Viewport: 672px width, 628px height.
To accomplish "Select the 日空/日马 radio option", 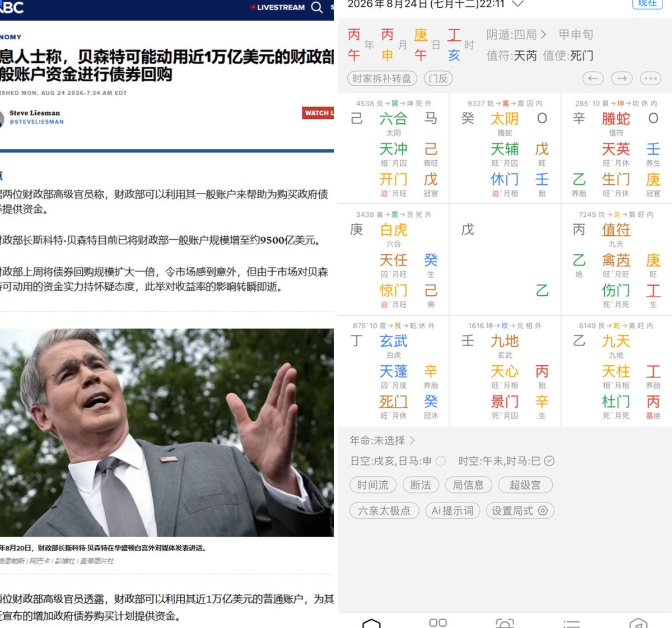I will [441, 461].
